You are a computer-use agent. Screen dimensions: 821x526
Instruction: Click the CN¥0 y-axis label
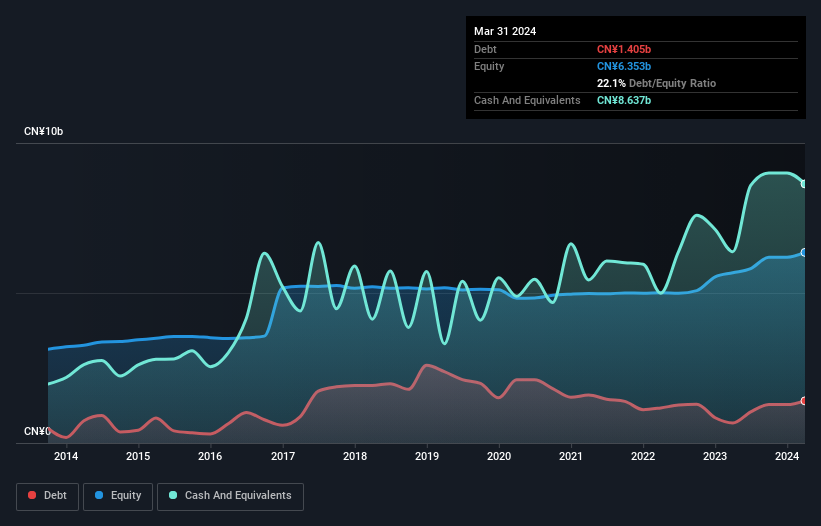pos(37,431)
